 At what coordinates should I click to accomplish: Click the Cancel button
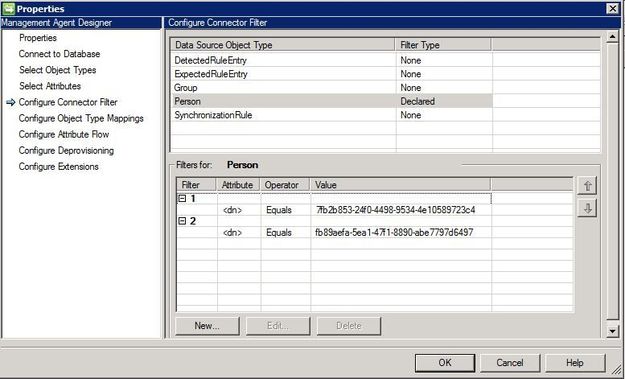click(x=510, y=363)
